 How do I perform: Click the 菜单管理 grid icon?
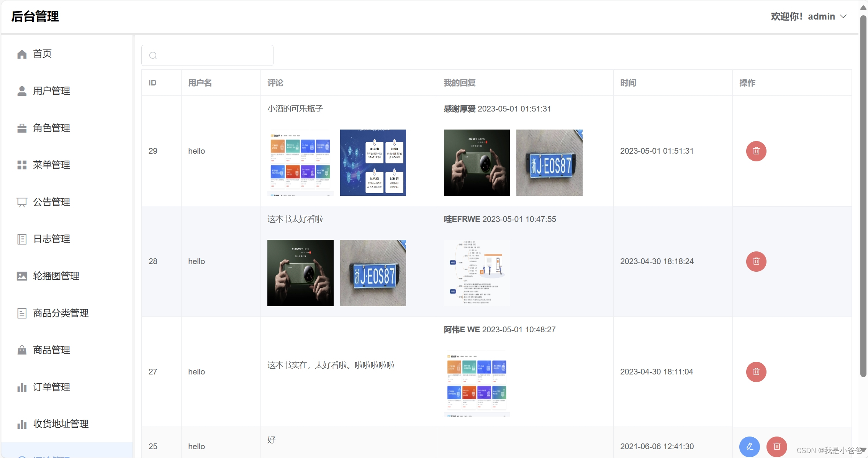22,165
